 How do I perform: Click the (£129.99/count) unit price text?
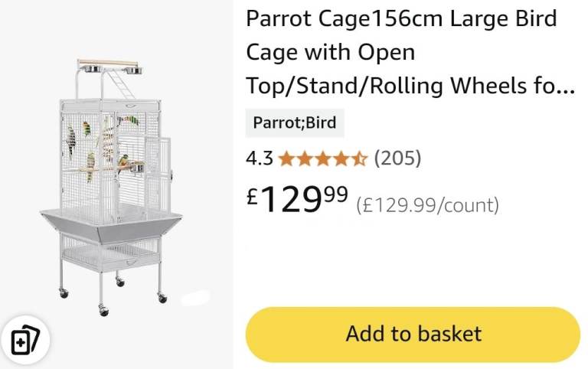click(427, 205)
